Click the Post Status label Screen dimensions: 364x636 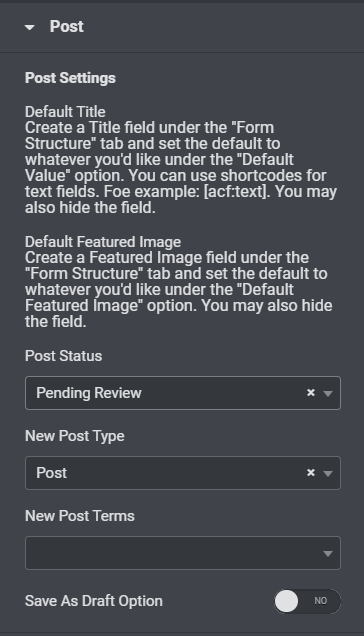(63, 356)
